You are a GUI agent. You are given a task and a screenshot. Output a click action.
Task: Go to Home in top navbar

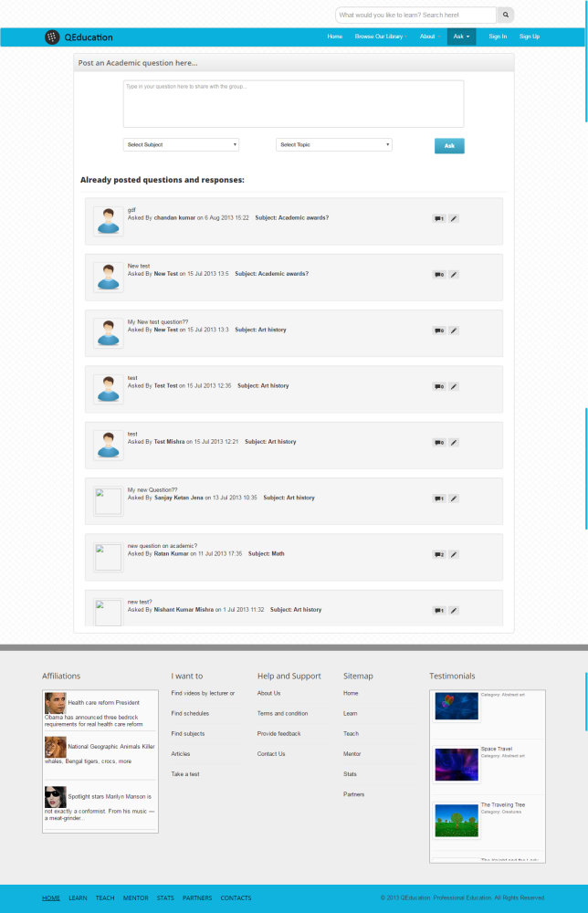tap(335, 37)
